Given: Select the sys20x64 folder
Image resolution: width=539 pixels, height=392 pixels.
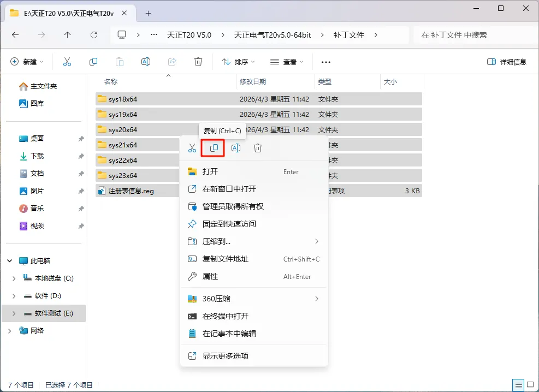Looking at the screenshot, I should tap(123, 130).
